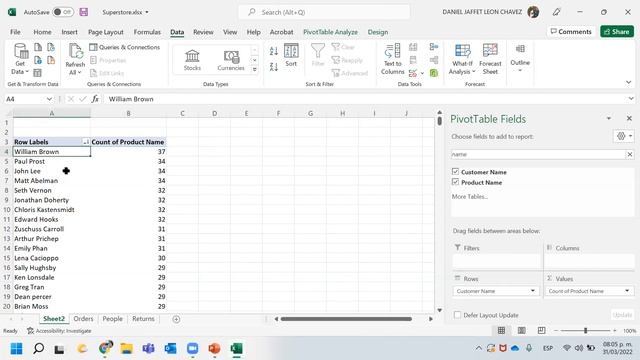Open PowerPoint from taskbar
The width and height of the screenshot is (640, 360).
[x=214, y=349]
